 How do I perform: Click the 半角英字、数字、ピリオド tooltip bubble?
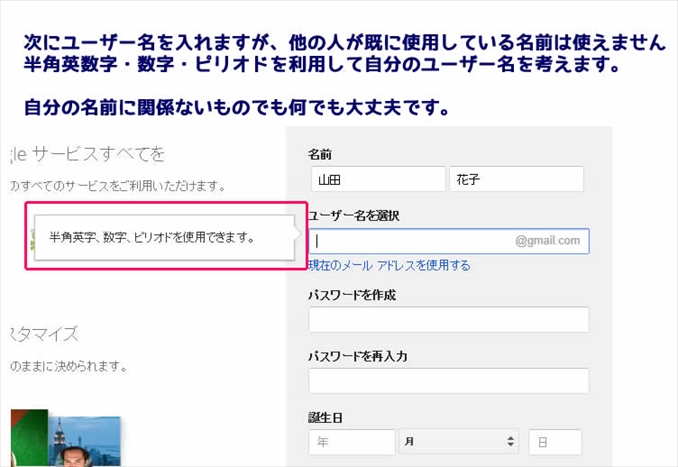click(165, 238)
